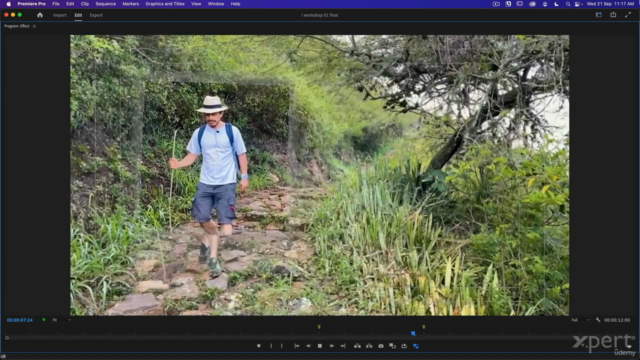
Task: Click the first green marker on ruler
Action: [x=319, y=327]
